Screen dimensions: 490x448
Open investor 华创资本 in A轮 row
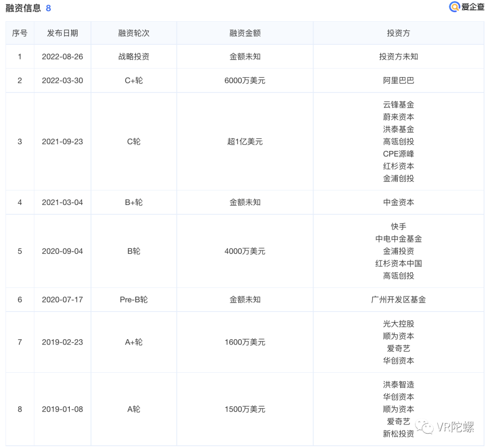398,397
